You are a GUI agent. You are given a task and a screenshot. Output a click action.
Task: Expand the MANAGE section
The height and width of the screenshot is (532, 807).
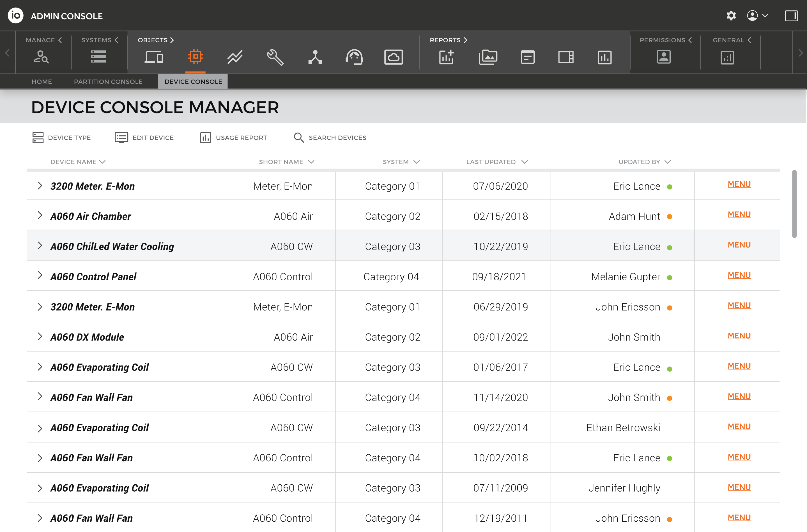click(44, 40)
